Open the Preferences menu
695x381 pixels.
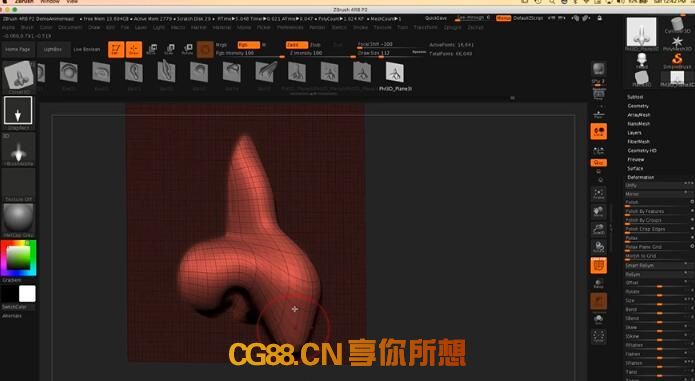pos(290,27)
